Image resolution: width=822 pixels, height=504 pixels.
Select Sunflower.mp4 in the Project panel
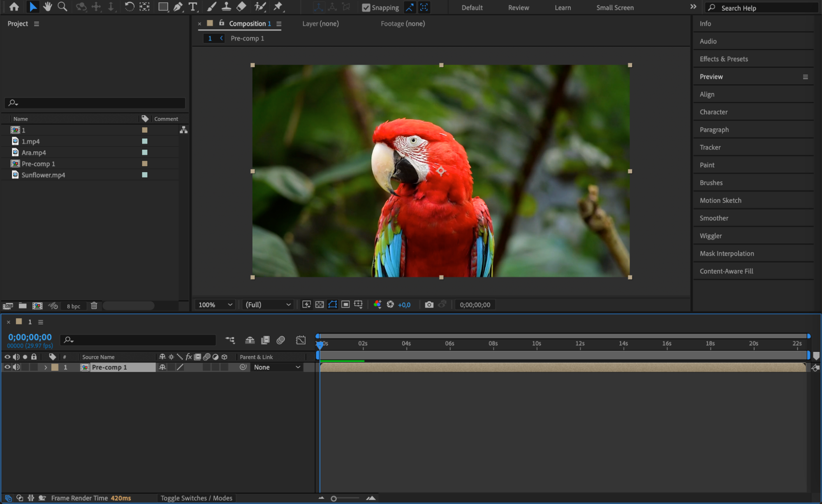coord(43,175)
